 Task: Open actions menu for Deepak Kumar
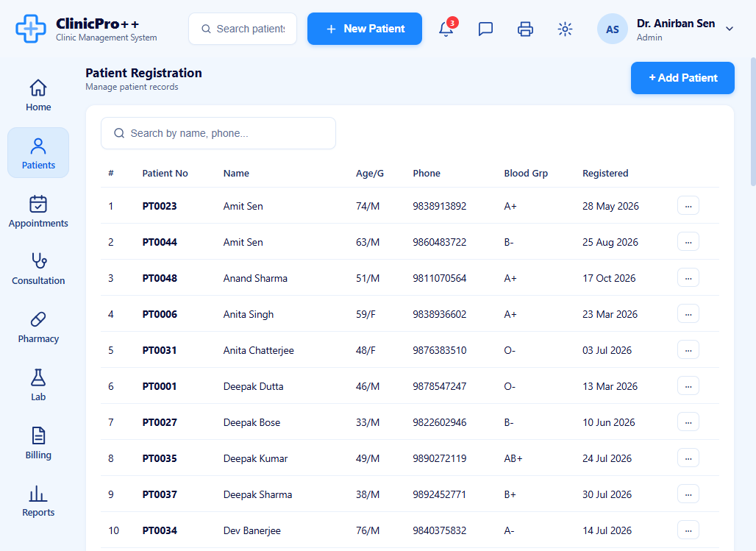[x=688, y=458]
